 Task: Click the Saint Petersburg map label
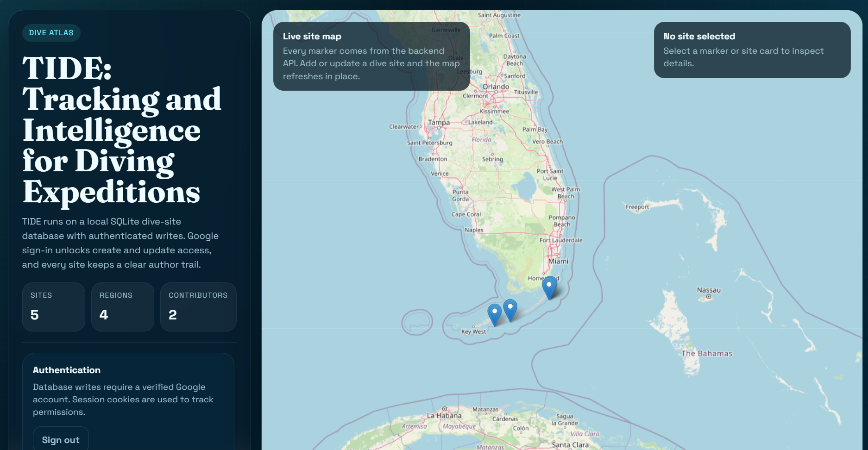coord(429,143)
